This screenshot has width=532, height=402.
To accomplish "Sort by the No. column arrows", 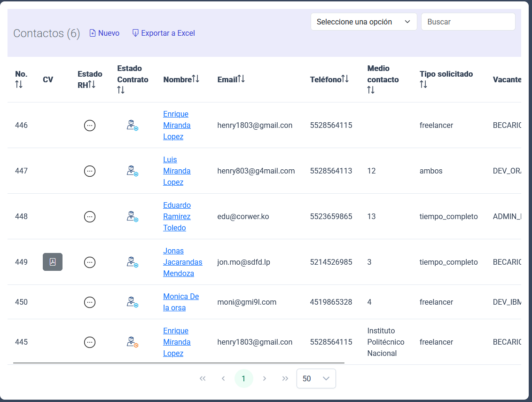I will tap(19, 85).
